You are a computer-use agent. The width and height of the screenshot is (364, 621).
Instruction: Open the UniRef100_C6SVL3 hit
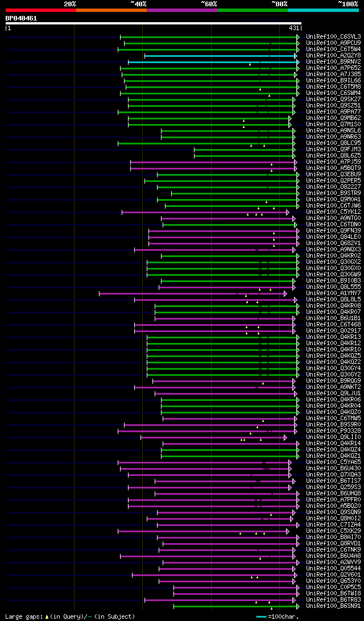[333, 37]
